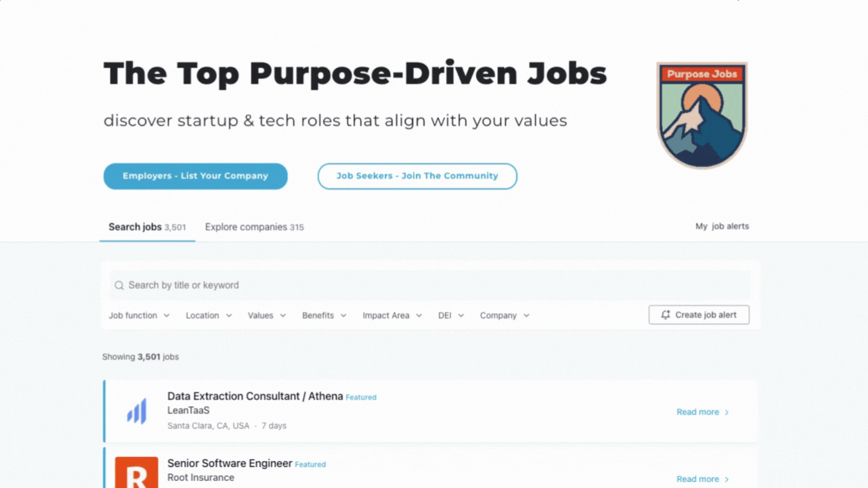Focus the Search by title or keyword field

tap(429, 285)
